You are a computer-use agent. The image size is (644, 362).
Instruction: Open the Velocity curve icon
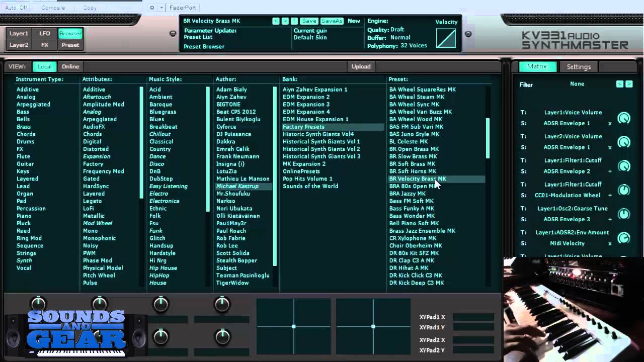tap(446, 38)
